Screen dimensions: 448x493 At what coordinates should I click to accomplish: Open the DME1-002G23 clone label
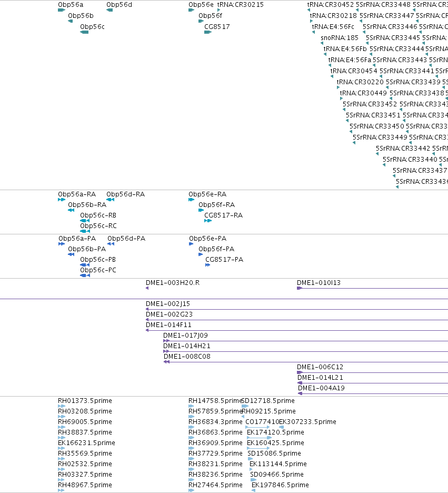coord(170,314)
